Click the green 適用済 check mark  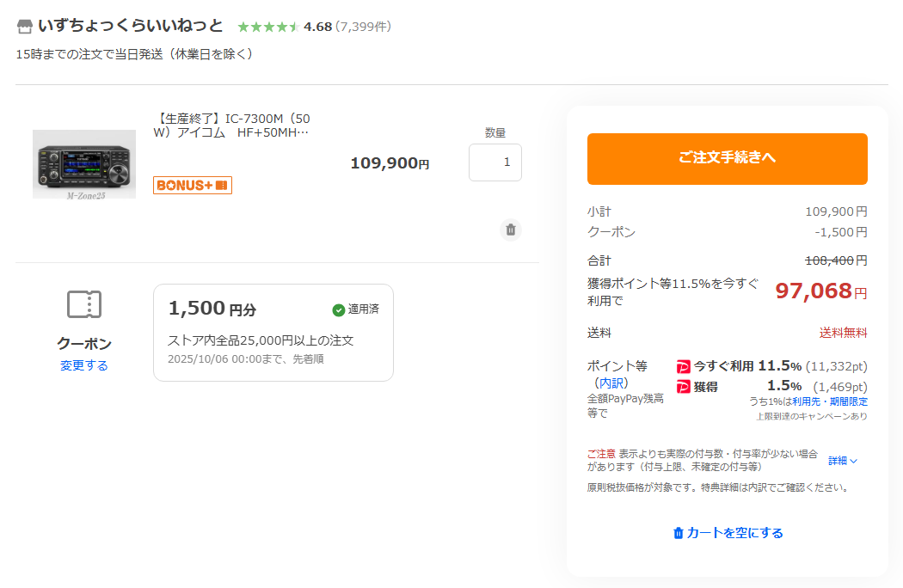click(339, 309)
